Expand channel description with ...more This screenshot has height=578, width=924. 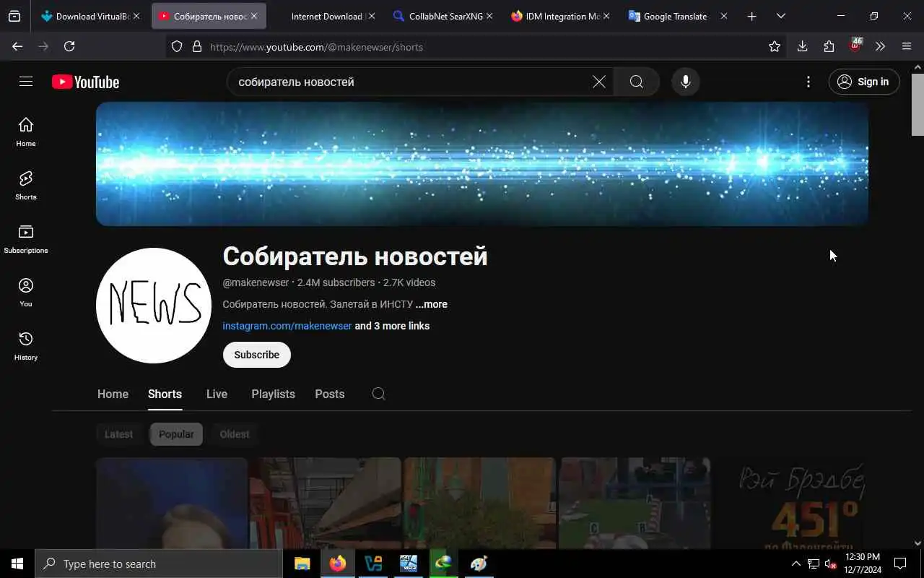coord(431,304)
